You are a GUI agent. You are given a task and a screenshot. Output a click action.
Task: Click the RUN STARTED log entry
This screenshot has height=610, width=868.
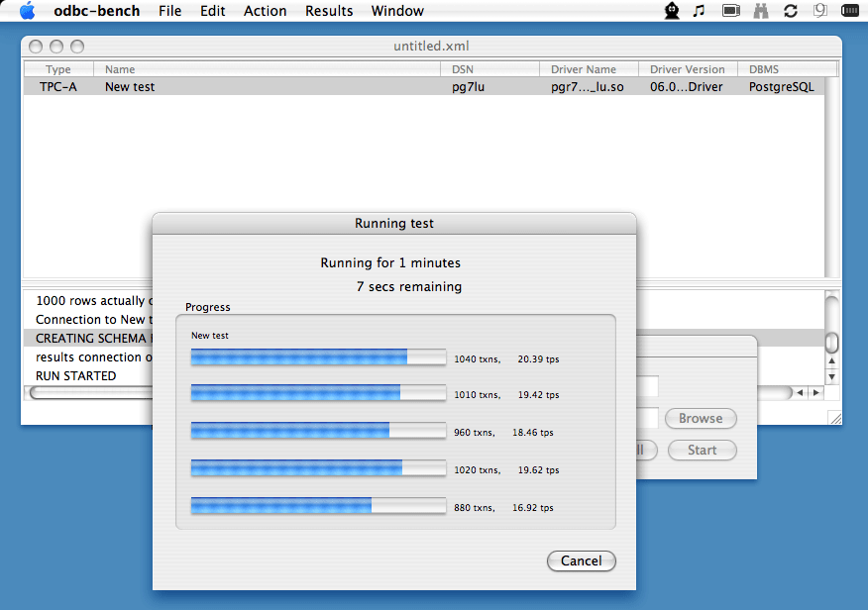point(76,376)
